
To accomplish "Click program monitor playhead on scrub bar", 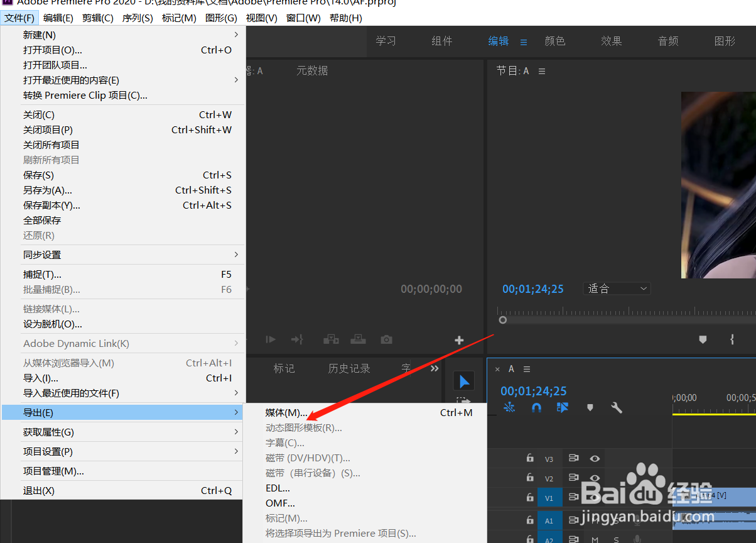I will (502, 320).
